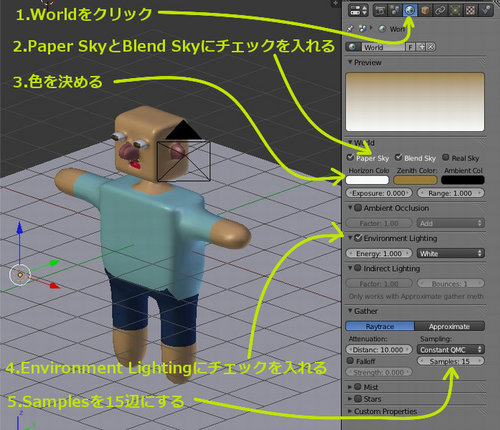The image size is (500, 430).
Task: Open the Object properties cube icon
Action: pyautogui.click(x=425, y=10)
